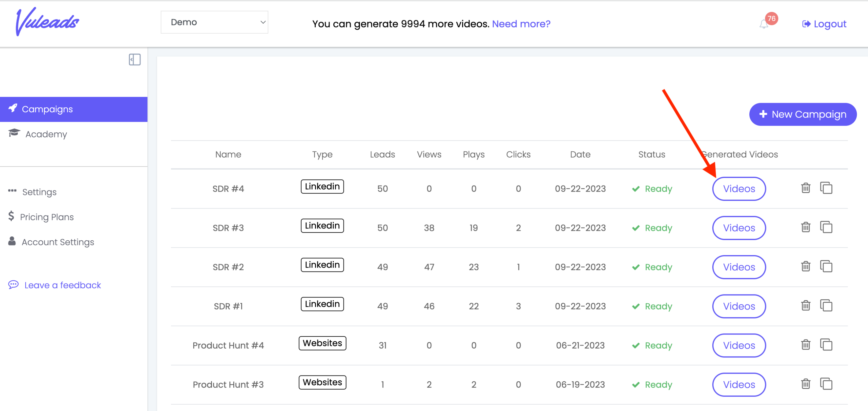Open Account Settings in the sidebar

click(51, 242)
